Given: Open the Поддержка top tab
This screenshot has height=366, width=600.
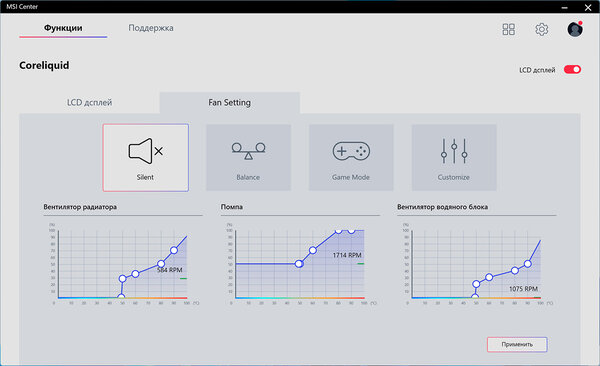Looking at the screenshot, I should click(151, 28).
